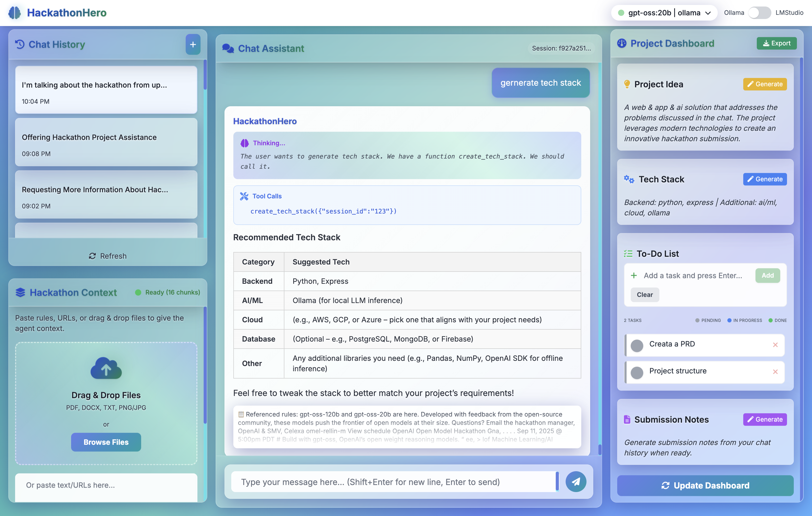
Task: Click the HackathonHero brain logo
Action: pyautogui.click(x=15, y=13)
